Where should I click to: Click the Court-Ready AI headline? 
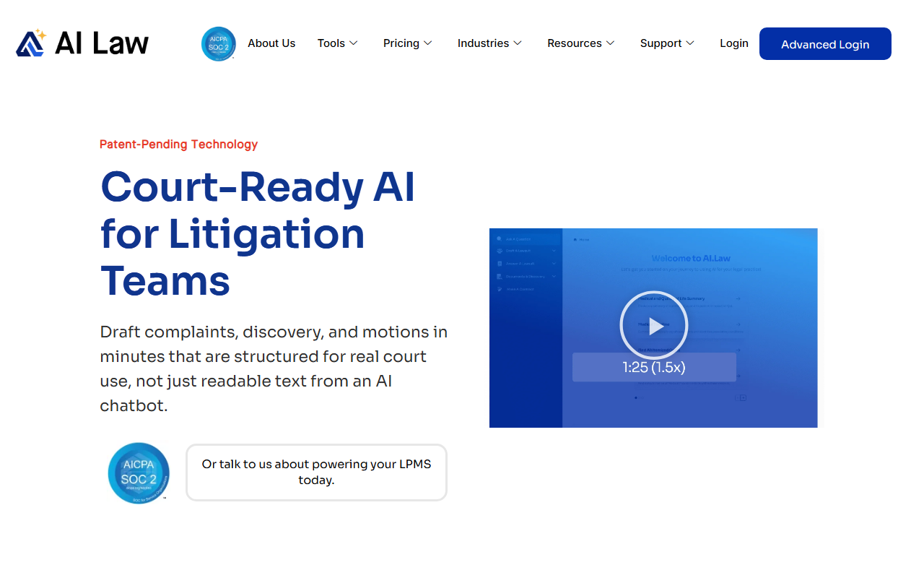(x=258, y=233)
